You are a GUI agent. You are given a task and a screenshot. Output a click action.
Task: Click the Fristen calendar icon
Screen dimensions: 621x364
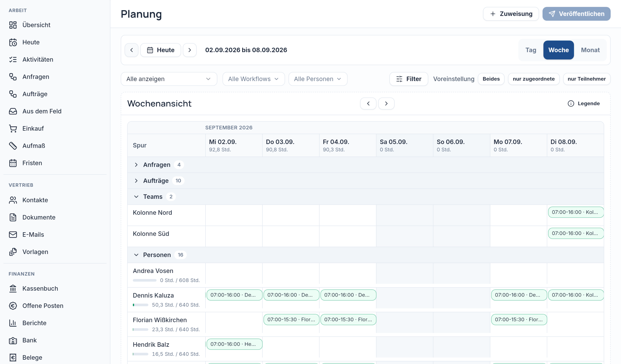pyautogui.click(x=13, y=163)
